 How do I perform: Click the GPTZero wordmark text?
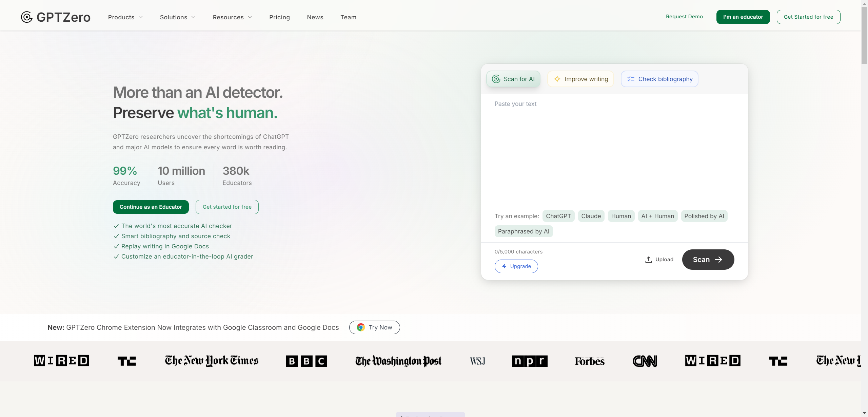[x=63, y=17]
